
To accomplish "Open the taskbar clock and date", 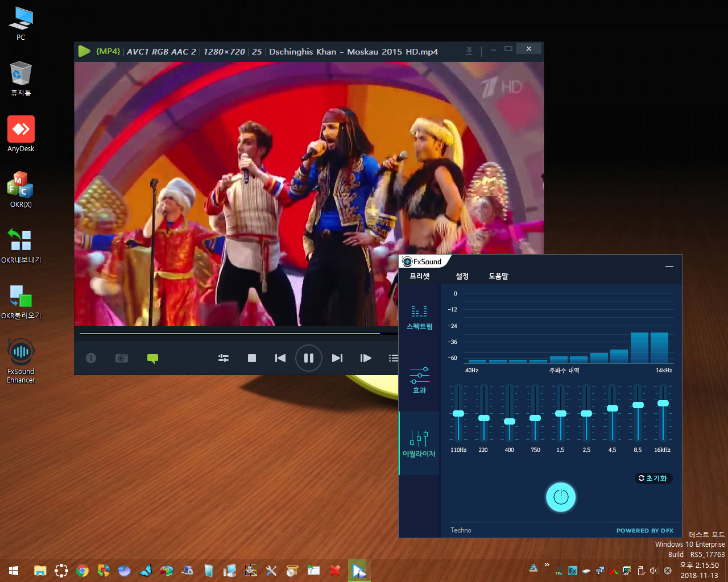I will (699, 571).
